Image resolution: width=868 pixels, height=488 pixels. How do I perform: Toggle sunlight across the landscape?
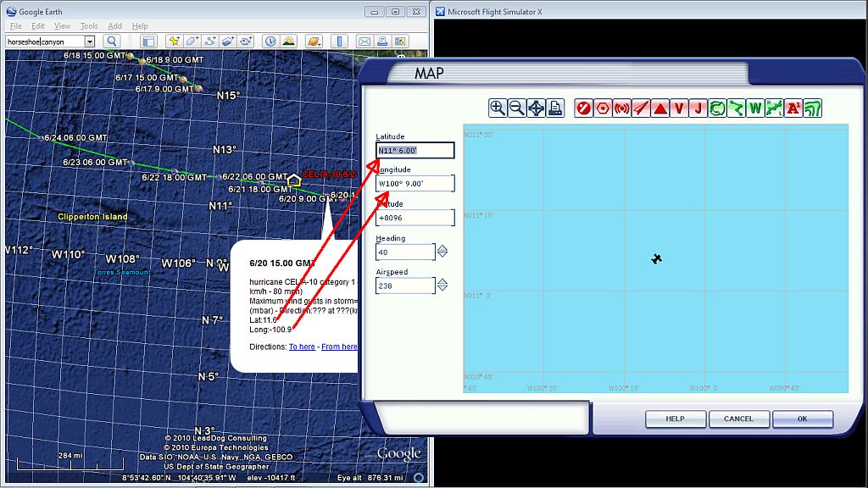(x=288, y=42)
